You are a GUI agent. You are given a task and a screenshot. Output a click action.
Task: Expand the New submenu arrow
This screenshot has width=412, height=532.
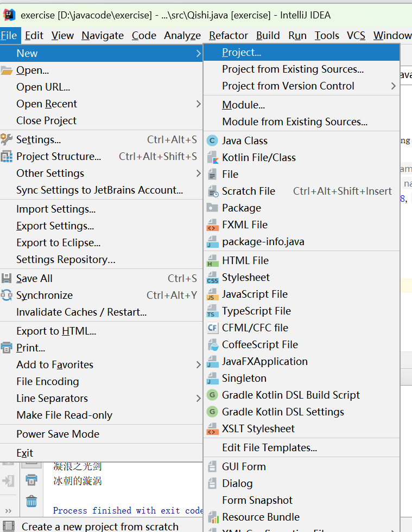tap(198, 53)
